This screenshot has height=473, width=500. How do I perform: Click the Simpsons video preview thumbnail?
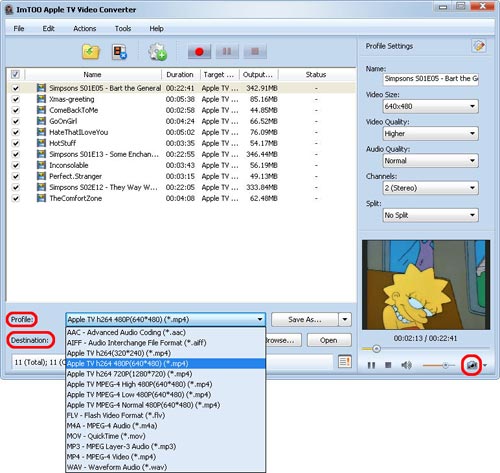click(426, 285)
